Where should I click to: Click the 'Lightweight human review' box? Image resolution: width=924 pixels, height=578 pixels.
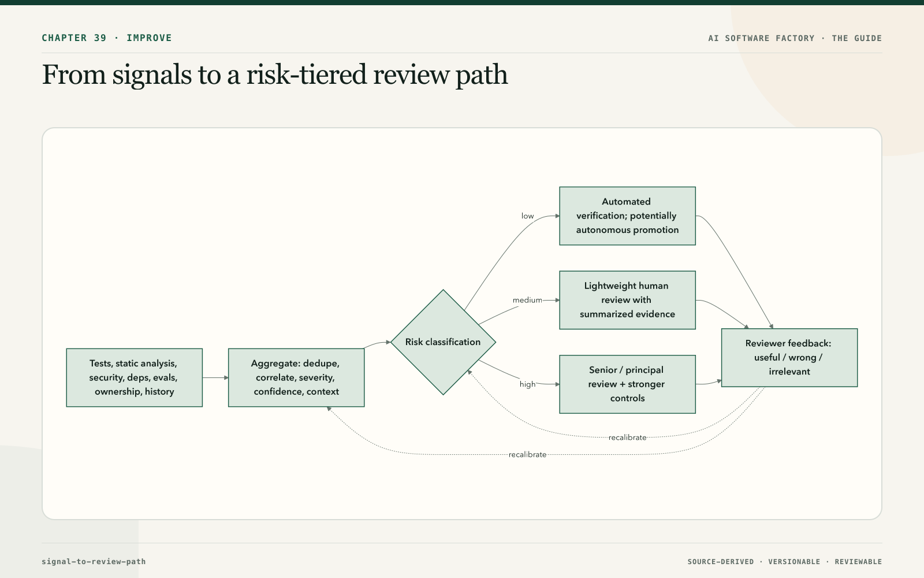point(627,300)
